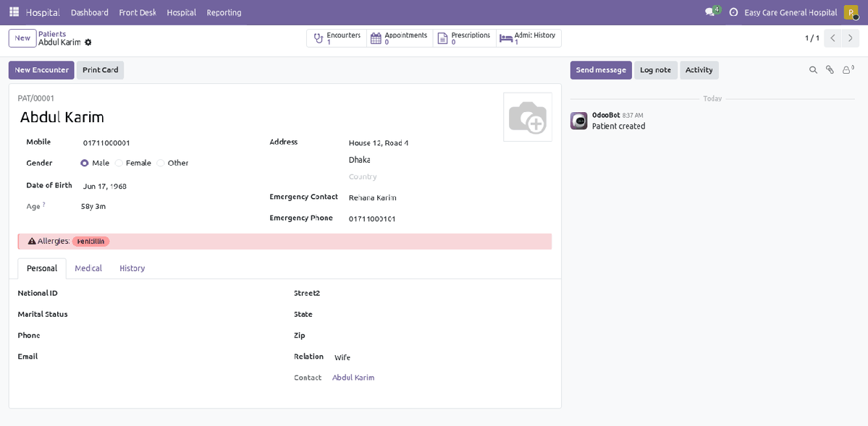This screenshot has width=868, height=426.
Task: Click the Hospital app name in navbar
Action: [43, 12]
